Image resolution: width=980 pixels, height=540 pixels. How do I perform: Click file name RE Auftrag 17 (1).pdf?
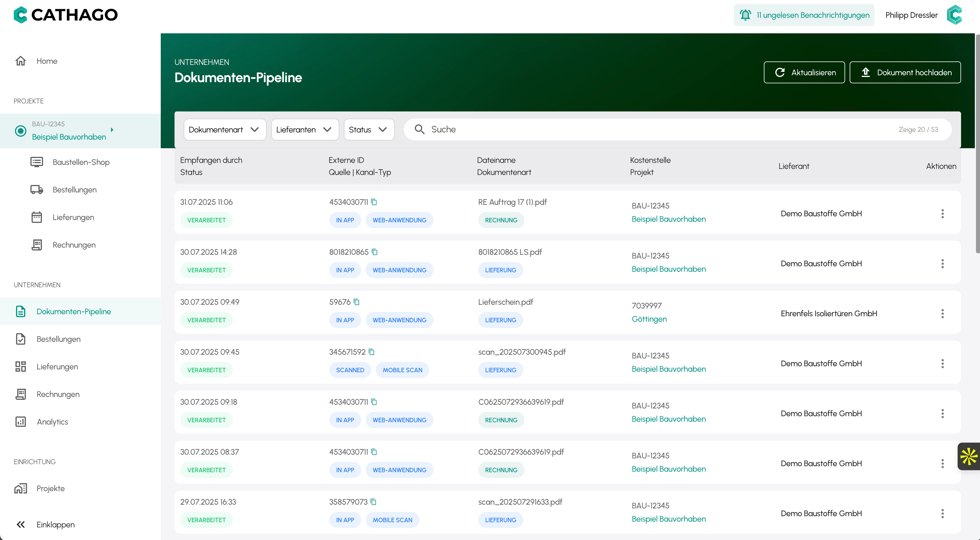click(512, 202)
